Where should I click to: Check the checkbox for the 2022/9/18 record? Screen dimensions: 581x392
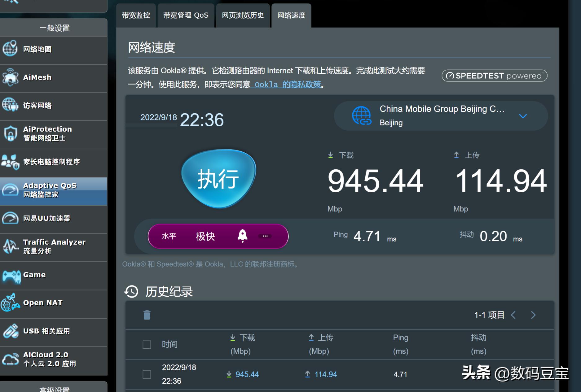(x=146, y=374)
